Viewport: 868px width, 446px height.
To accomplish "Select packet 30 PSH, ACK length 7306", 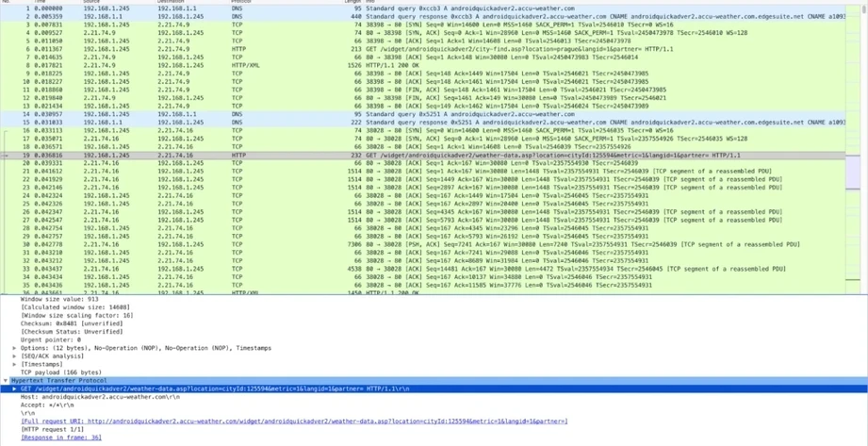I will (423, 245).
